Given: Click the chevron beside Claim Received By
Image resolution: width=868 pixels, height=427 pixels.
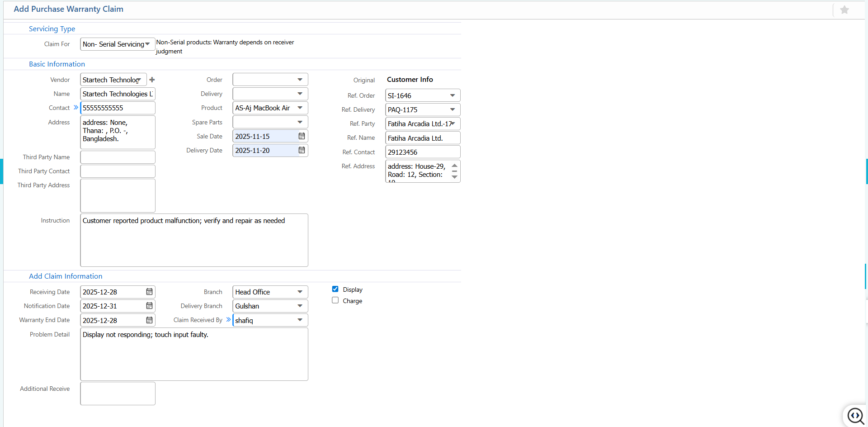Looking at the screenshot, I should (228, 319).
